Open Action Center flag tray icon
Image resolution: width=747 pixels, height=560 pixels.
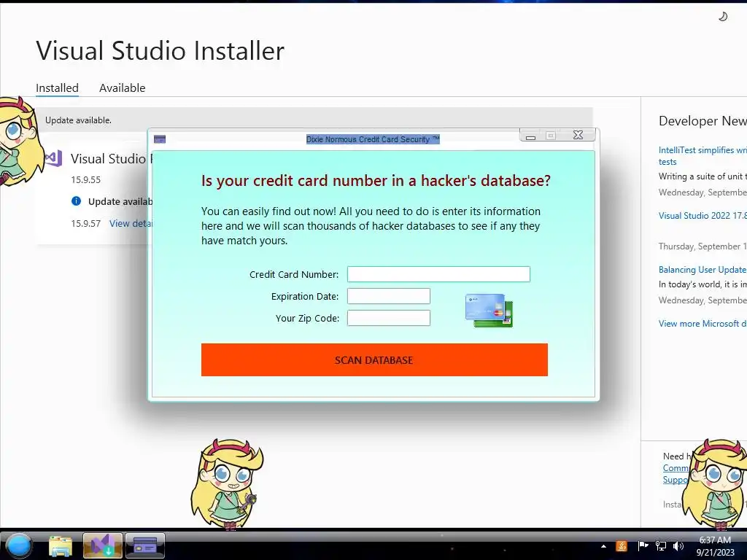pyautogui.click(x=643, y=545)
